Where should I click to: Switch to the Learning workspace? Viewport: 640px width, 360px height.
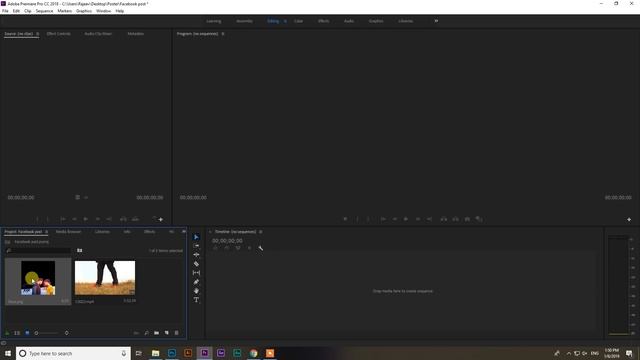coord(213,21)
